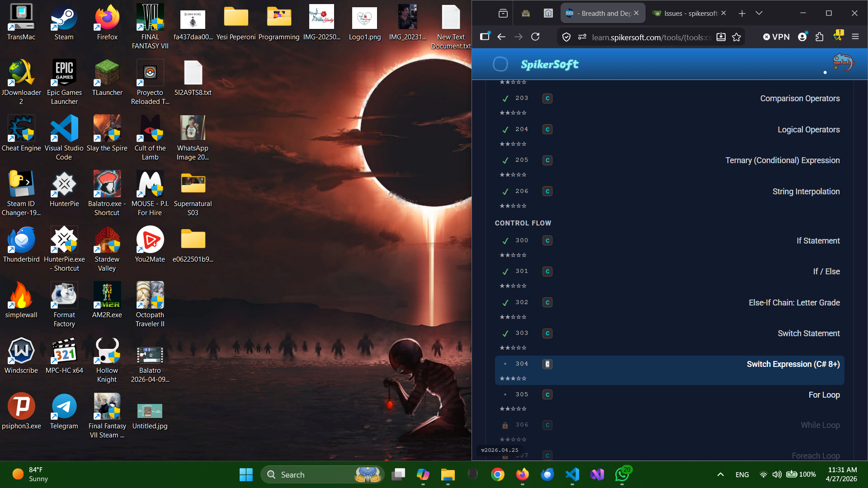Select the Firefox desktop shortcut
Image resolution: width=868 pixels, height=488 pixels.
click(x=107, y=23)
